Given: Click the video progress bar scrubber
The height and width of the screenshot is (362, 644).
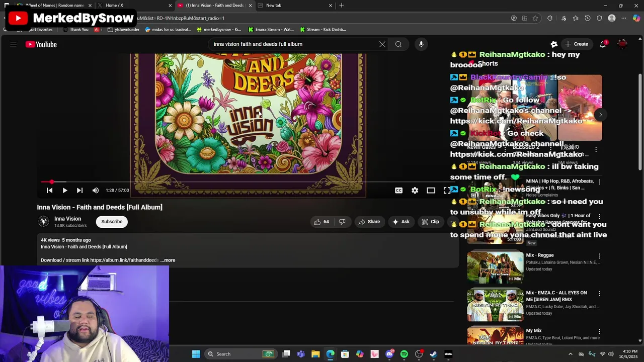Looking at the screenshot, I should [x=52, y=182].
